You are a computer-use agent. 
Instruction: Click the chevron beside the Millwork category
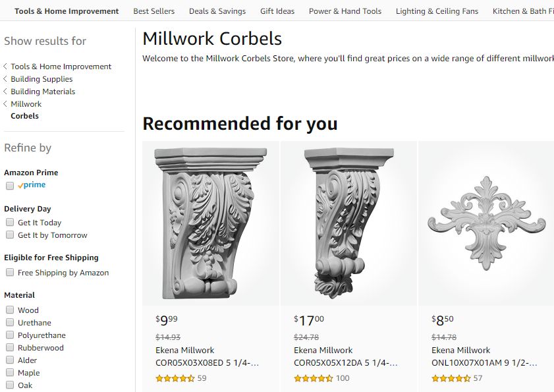[x=5, y=103]
